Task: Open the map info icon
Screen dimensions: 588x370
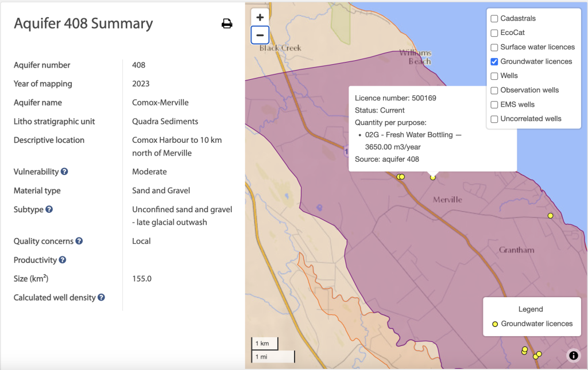Action: [573, 356]
